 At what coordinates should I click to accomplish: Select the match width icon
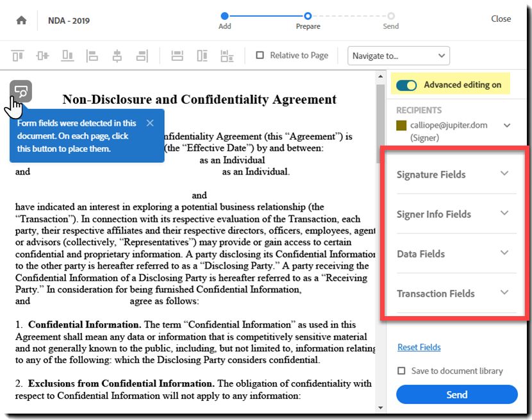click(x=177, y=56)
